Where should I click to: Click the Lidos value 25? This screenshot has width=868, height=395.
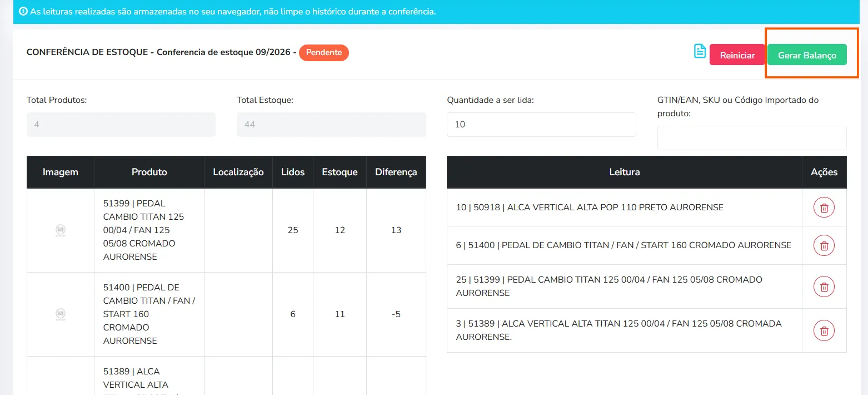(x=293, y=230)
